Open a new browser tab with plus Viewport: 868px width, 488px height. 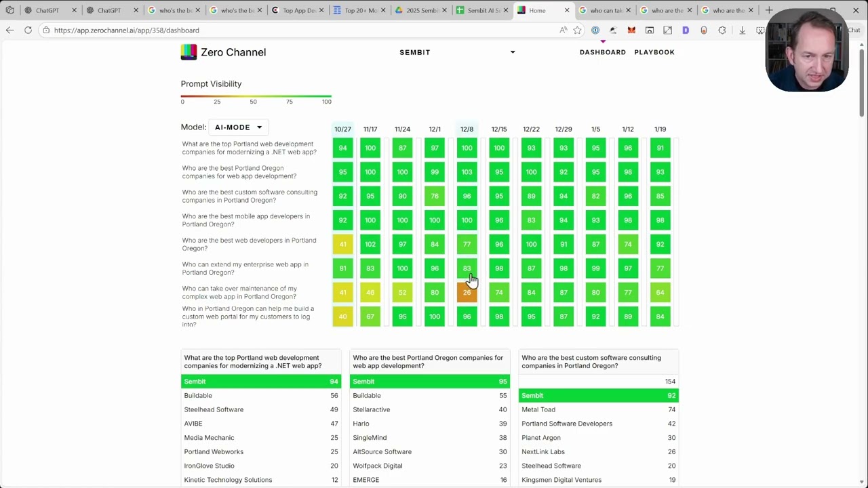tap(769, 10)
